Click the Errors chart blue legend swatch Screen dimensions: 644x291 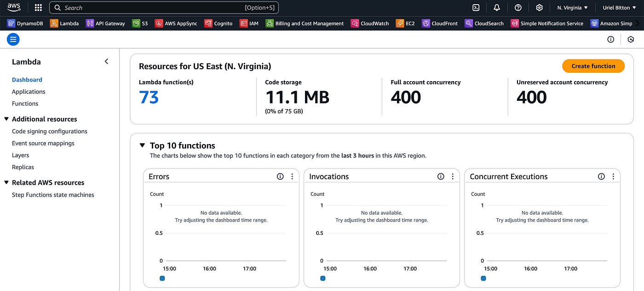pos(162,279)
